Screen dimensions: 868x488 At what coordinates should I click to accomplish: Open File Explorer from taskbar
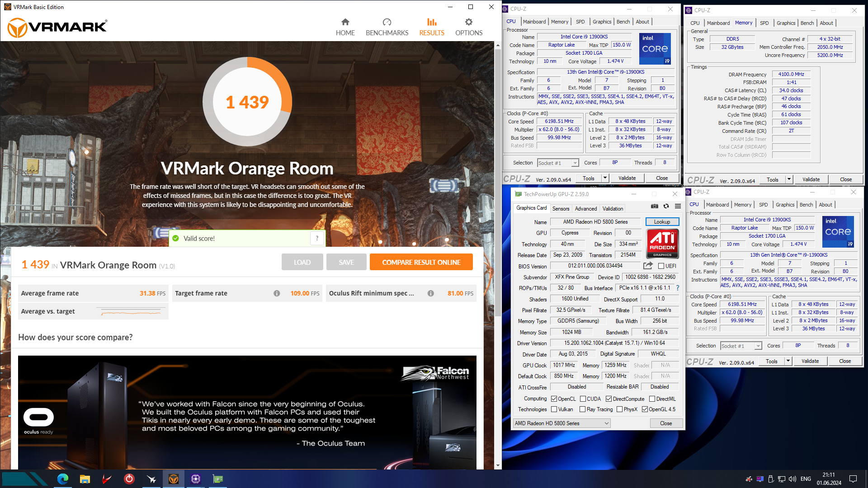[x=85, y=479]
